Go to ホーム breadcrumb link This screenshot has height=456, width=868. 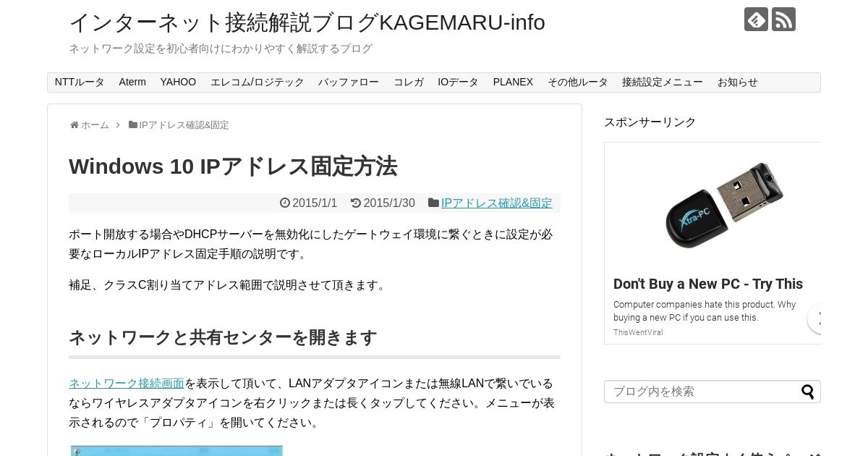pyautogui.click(x=95, y=125)
